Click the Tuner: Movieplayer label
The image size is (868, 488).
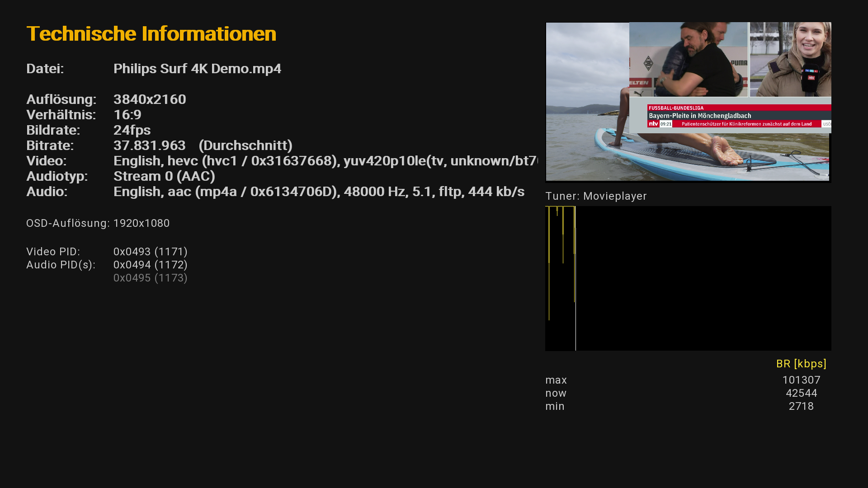pos(596,196)
